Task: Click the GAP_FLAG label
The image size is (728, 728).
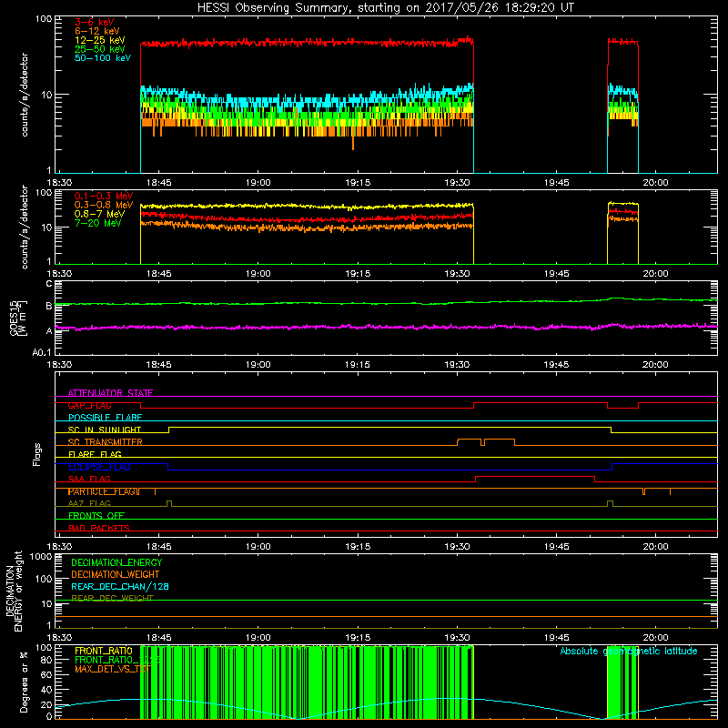Action: point(89,405)
